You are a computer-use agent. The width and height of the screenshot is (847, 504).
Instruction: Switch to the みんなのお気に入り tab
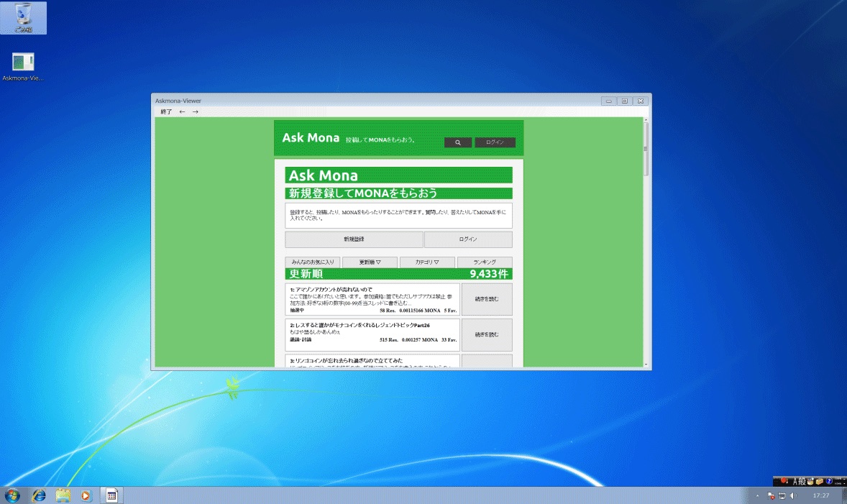click(x=312, y=262)
